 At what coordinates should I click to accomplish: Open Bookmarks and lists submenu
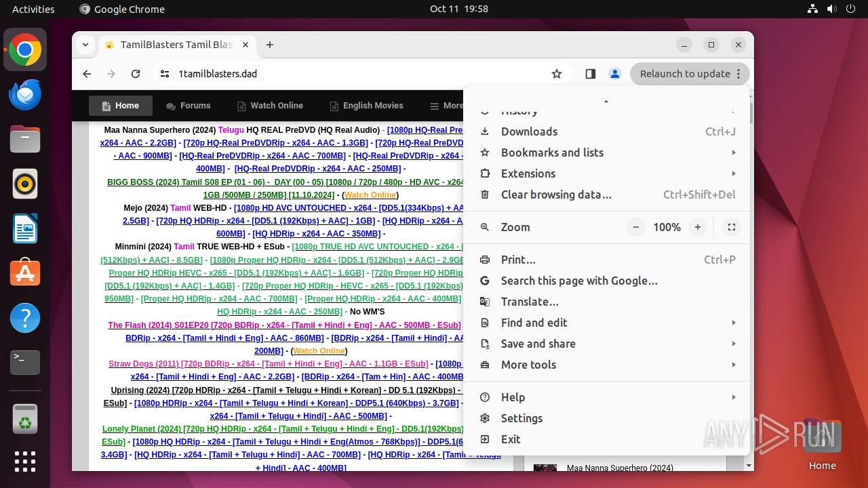tap(608, 152)
